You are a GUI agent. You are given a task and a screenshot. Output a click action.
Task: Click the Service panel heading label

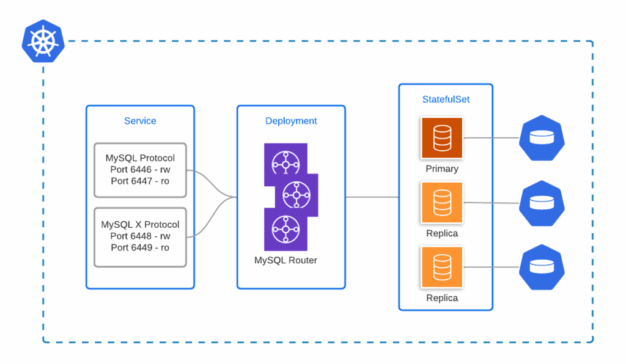pyautogui.click(x=140, y=121)
